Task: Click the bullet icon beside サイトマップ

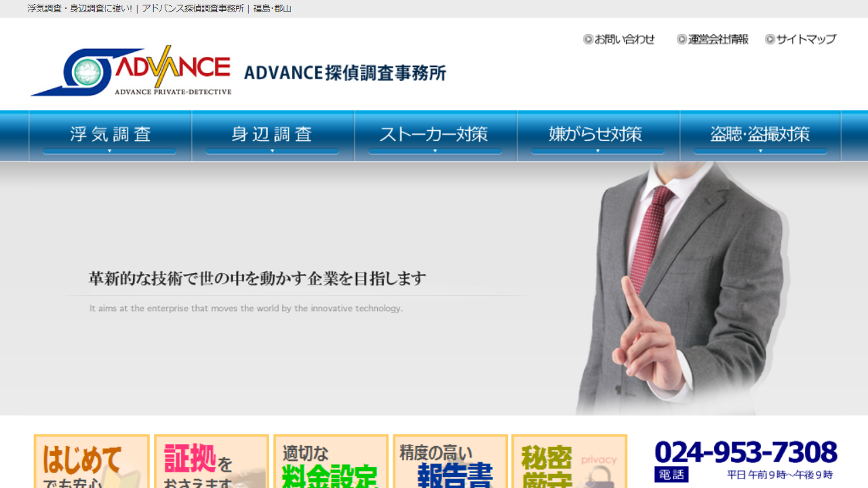Action: [x=770, y=39]
